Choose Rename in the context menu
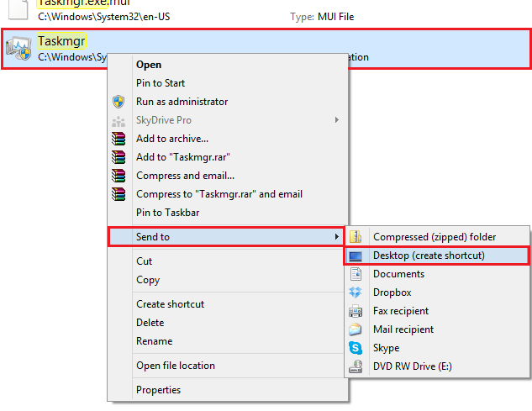 coord(228,341)
